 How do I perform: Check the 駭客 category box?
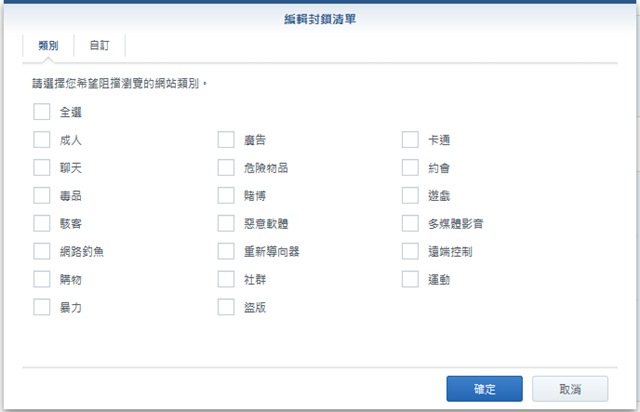click(x=42, y=223)
